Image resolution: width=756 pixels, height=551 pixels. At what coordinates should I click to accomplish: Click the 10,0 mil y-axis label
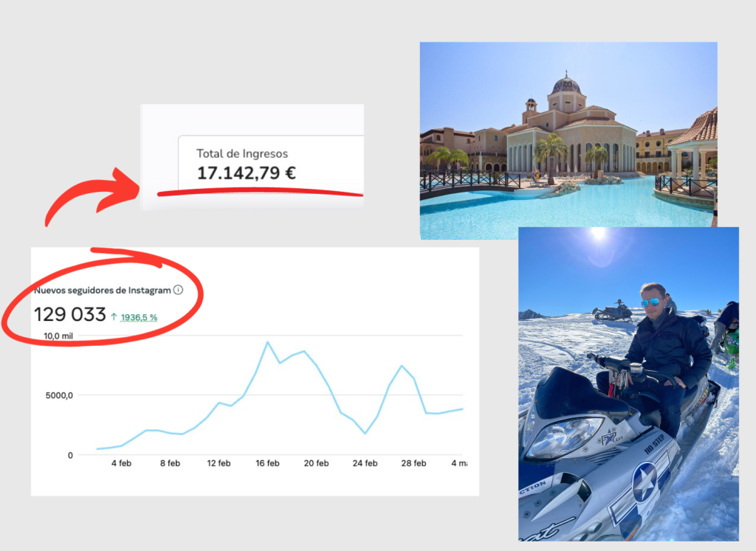point(58,336)
